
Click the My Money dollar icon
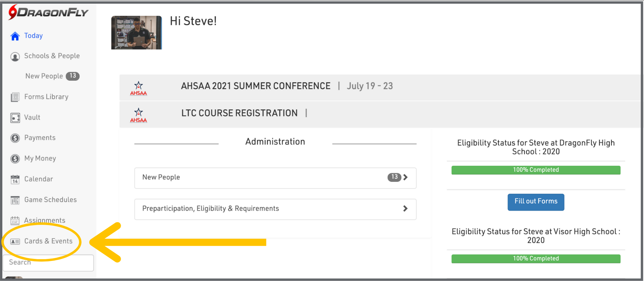click(15, 159)
